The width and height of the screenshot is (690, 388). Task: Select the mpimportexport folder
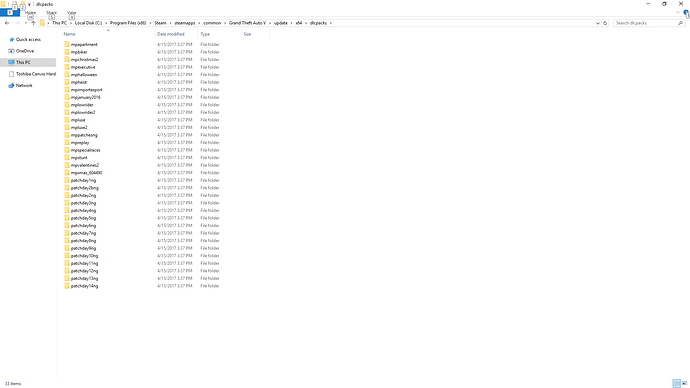tap(86, 90)
